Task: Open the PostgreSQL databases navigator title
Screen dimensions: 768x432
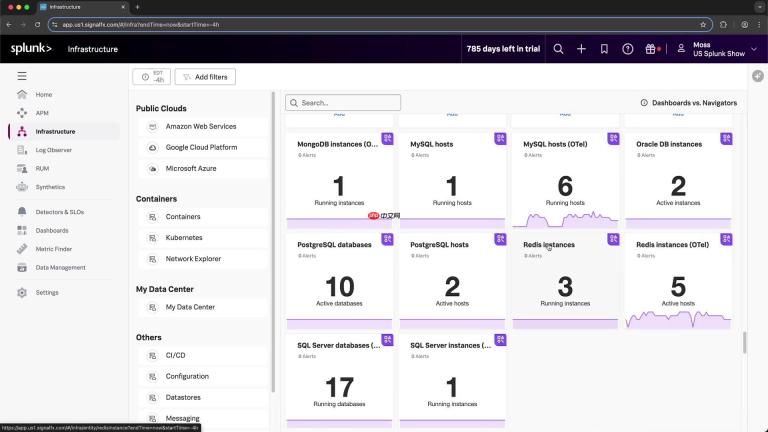Action: (x=334, y=244)
